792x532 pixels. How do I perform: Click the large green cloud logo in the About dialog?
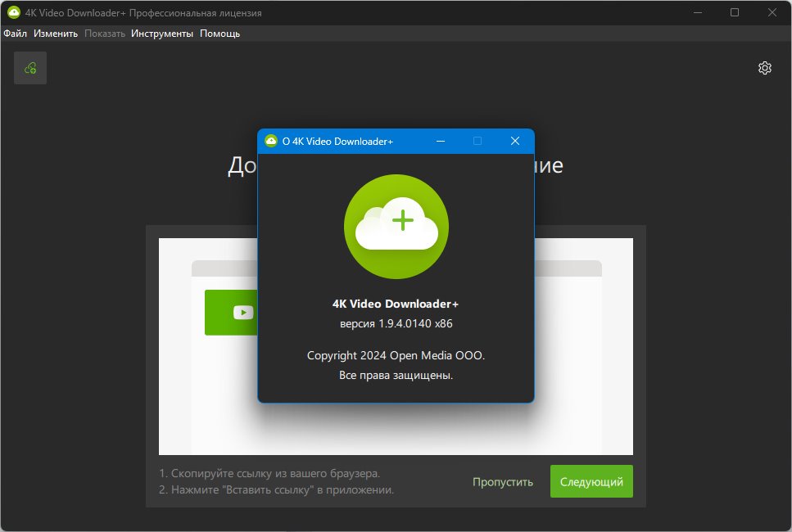(x=396, y=227)
